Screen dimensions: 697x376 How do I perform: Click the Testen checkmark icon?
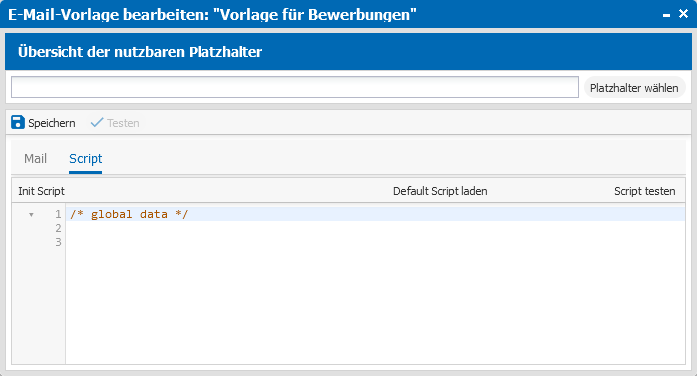tap(97, 122)
